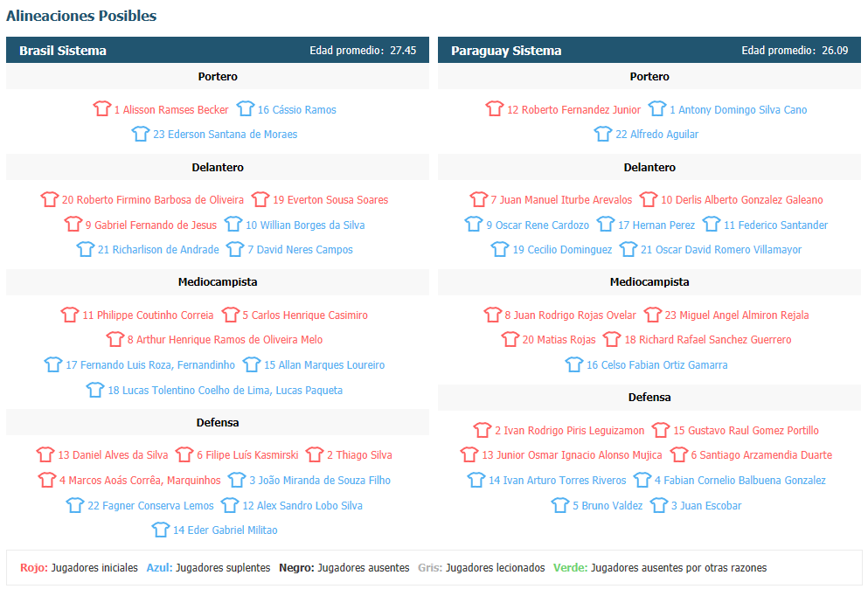
Task: Open player link 17 Hernan Perez
Action: click(x=656, y=225)
